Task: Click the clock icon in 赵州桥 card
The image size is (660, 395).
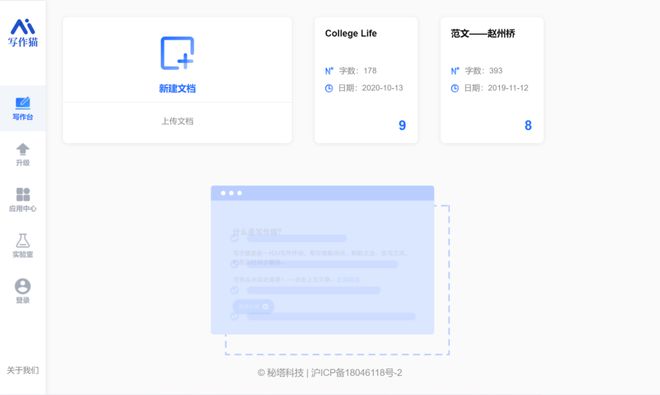Action: pyautogui.click(x=455, y=88)
